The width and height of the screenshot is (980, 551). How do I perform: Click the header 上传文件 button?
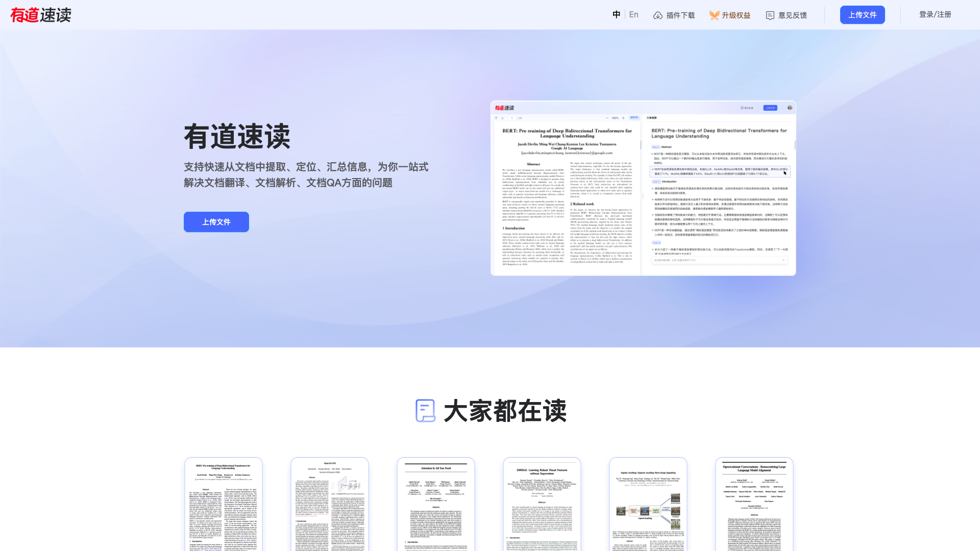(863, 15)
